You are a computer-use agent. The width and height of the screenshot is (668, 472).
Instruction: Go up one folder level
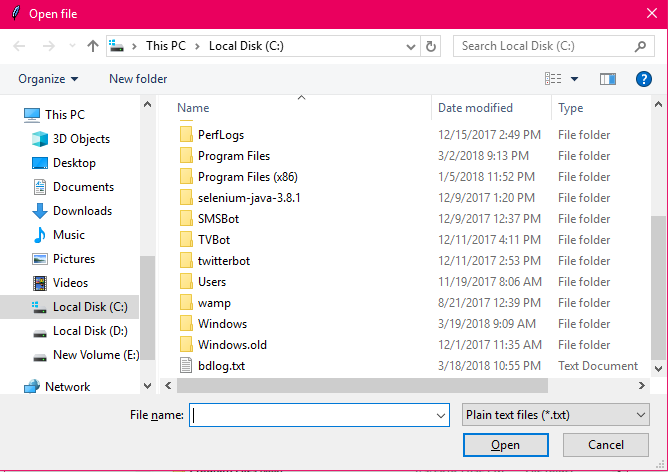point(93,46)
